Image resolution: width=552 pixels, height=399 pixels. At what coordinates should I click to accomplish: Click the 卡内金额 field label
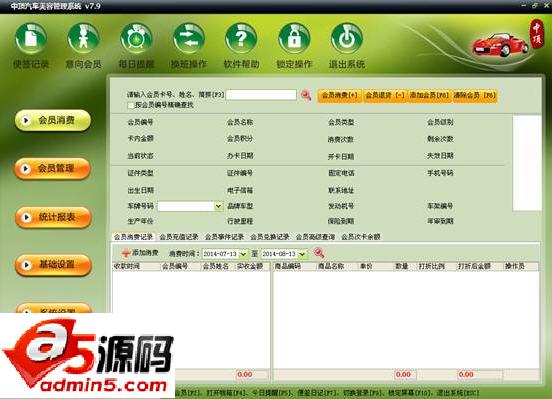click(x=140, y=139)
